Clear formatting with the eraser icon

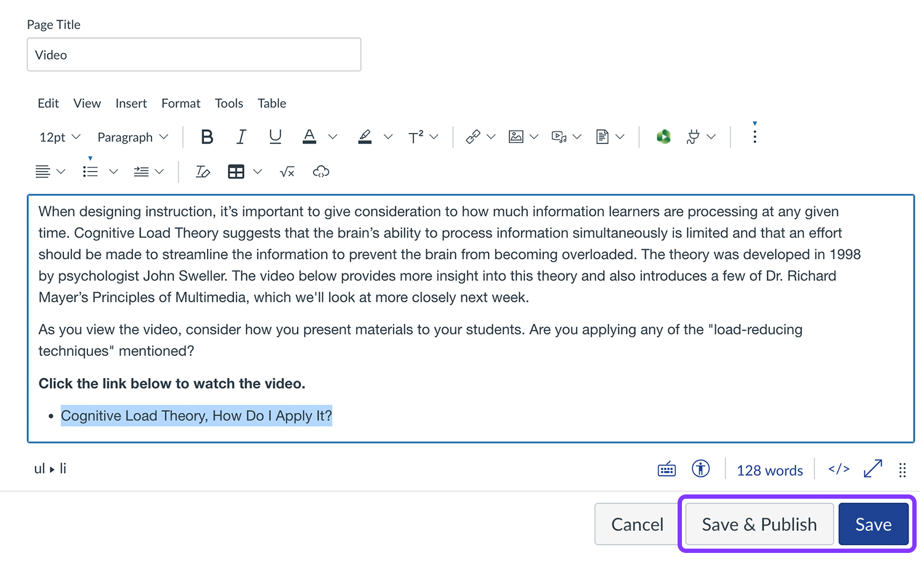coord(203,172)
